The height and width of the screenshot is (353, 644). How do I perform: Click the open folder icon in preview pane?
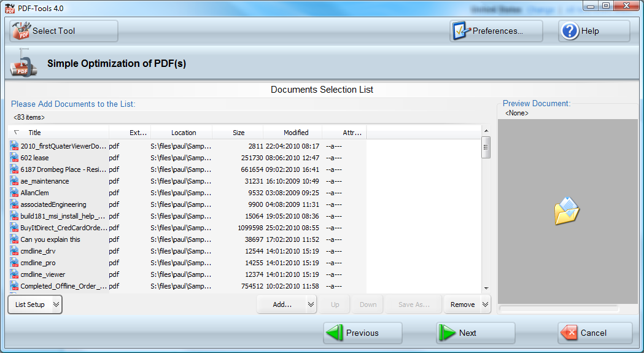[567, 211]
